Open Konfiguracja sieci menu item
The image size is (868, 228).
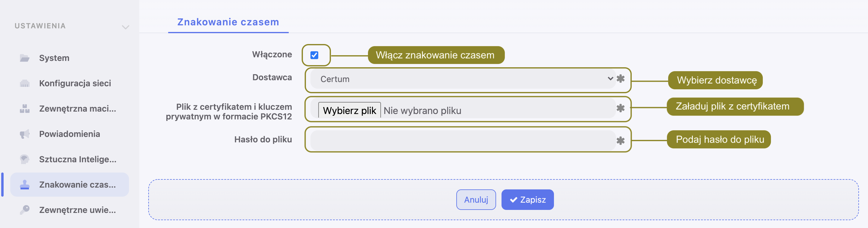coord(75,83)
